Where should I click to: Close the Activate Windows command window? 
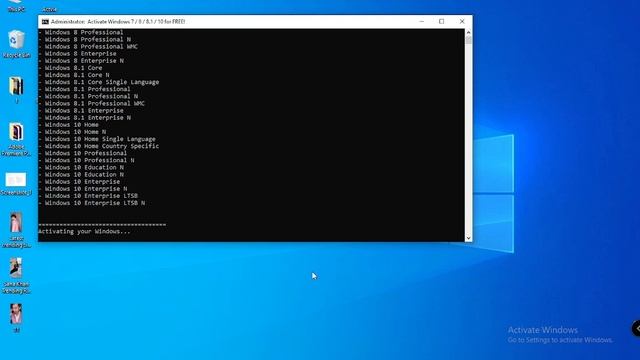(462, 22)
